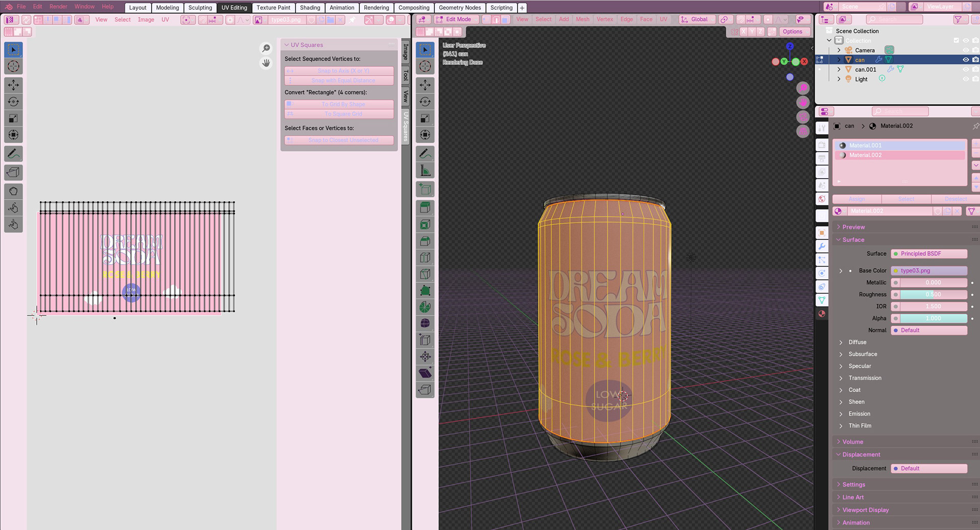Select the Add Cube tool
The width and height of the screenshot is (980, 530).
coord(425,189)
